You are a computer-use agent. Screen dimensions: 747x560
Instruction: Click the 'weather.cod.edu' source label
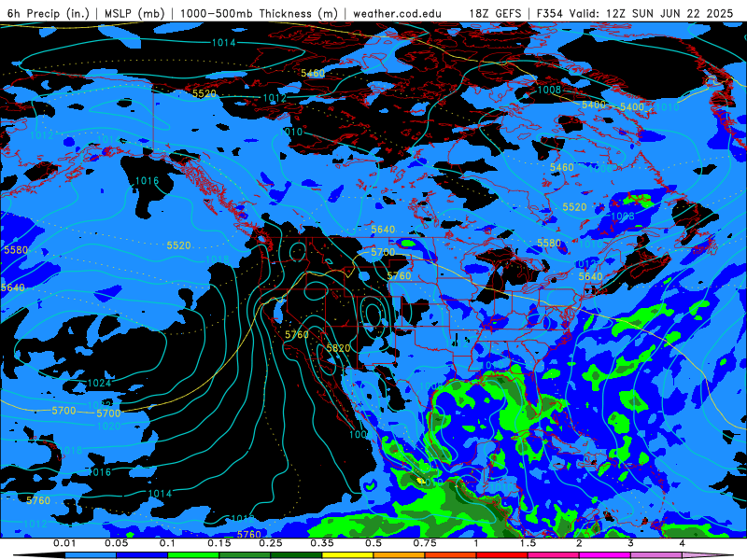coord(397,13)
